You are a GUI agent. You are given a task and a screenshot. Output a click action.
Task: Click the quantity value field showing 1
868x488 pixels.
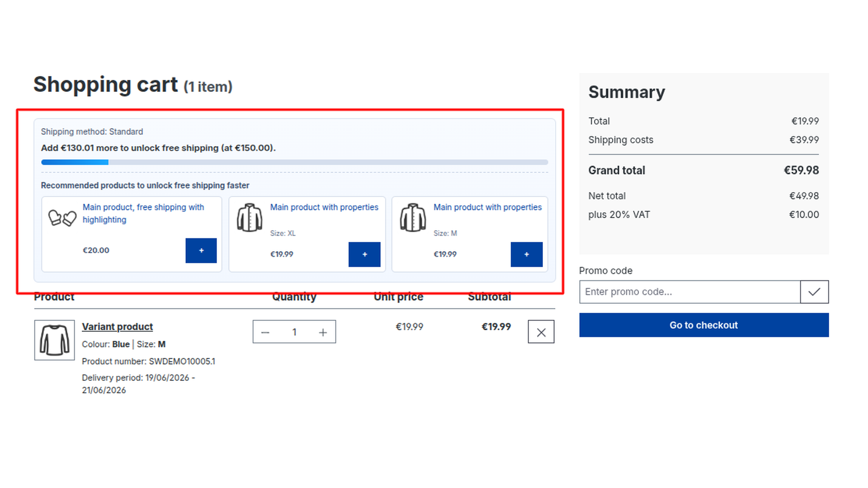point(294,332)
